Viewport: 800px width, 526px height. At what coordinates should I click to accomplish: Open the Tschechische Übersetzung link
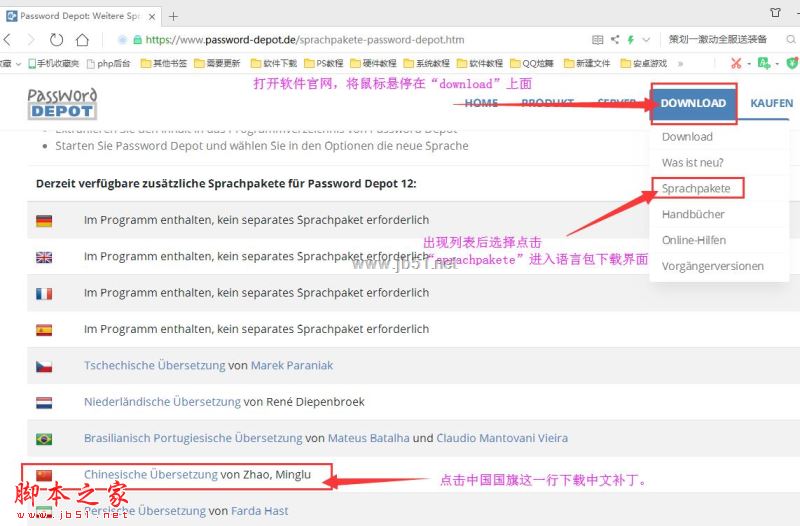[155, 365]
